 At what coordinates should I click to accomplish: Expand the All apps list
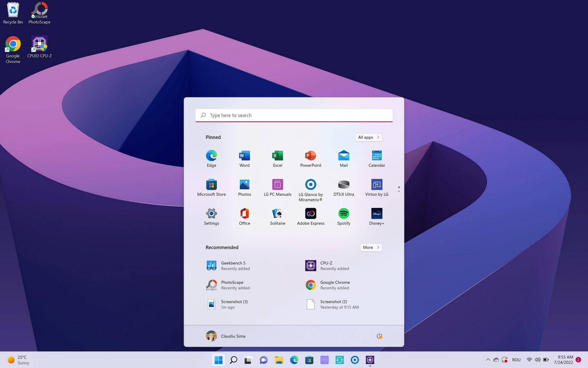click(x=369, y=137)
